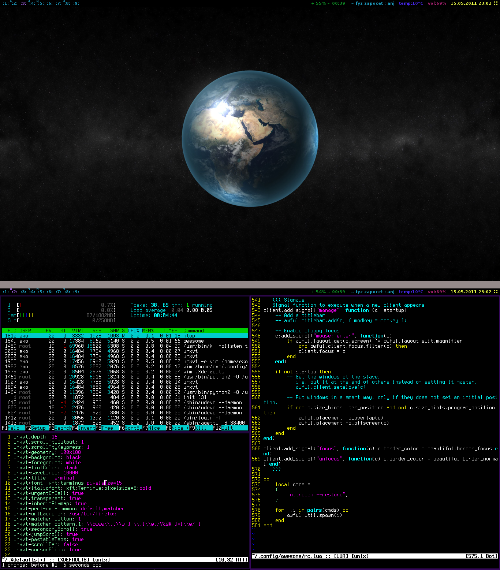The width and height of the screenshot is (500, 570).
Task: Toggle Invert sort order in htop footer
Action: tap(87, 428)
